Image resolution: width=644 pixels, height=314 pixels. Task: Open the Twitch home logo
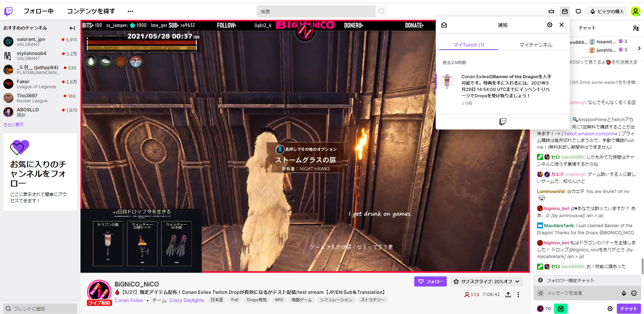click(x=8, y=12)
